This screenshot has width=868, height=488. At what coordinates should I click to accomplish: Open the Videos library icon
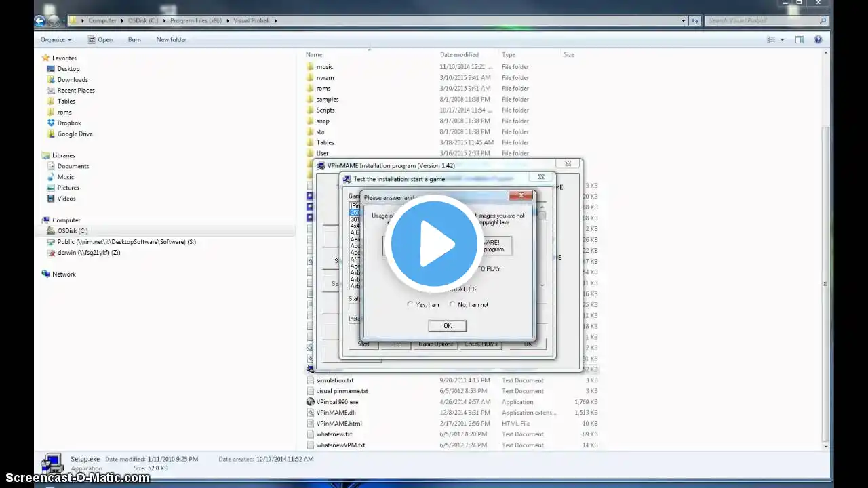click(51, 199)
